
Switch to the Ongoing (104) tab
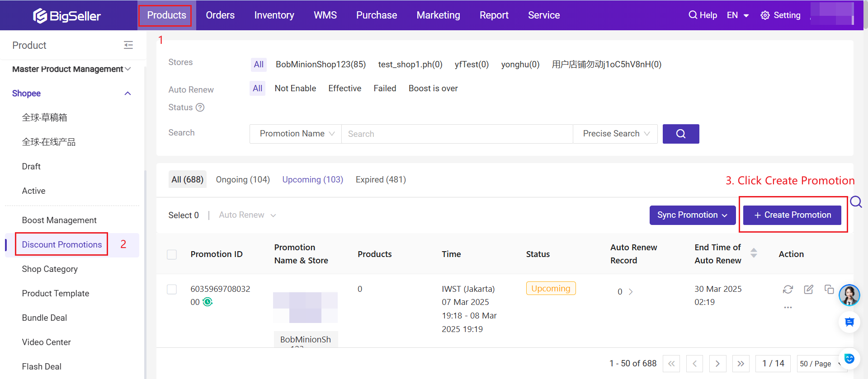tap(243, 179)
